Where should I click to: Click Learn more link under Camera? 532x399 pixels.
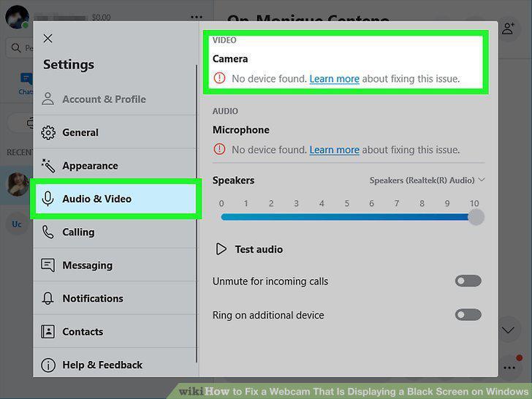click(x=334, y=79)
